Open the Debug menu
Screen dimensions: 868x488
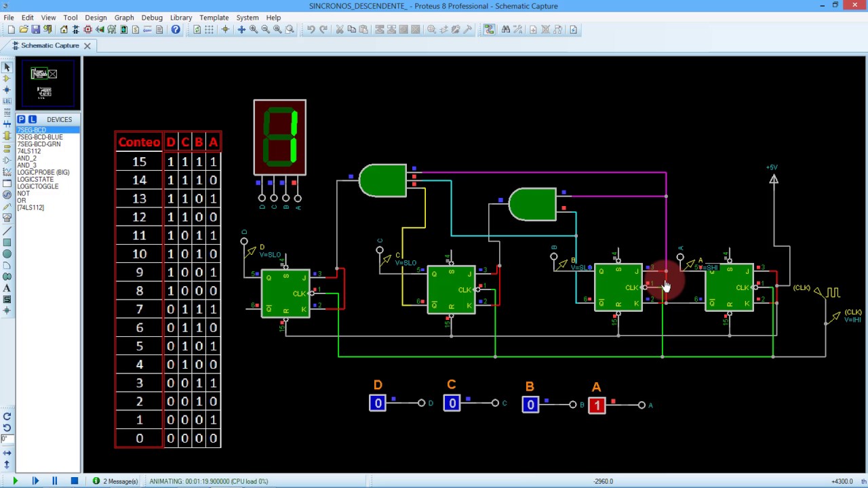point(152,18)
